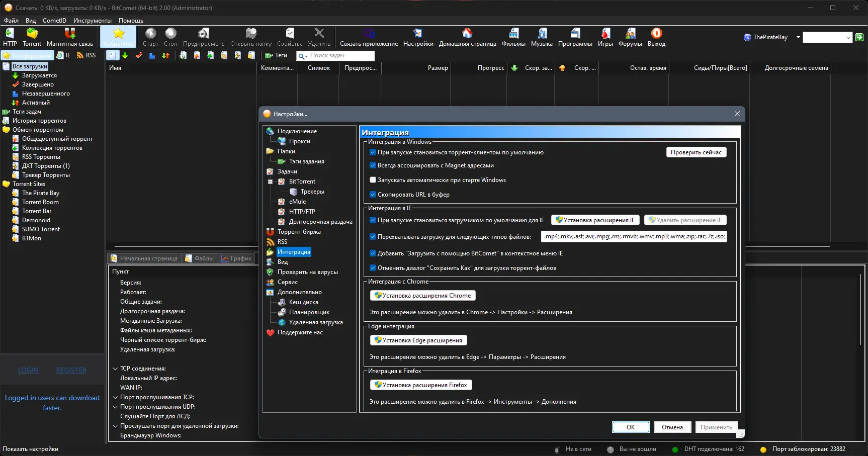Select Планировщик in the settings tree
The height and width of the screenshot is (456, 868).
[309, 312]
